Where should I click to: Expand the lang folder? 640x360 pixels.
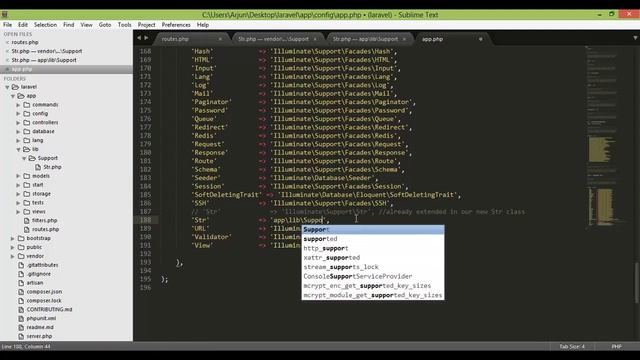pos(18,140)
